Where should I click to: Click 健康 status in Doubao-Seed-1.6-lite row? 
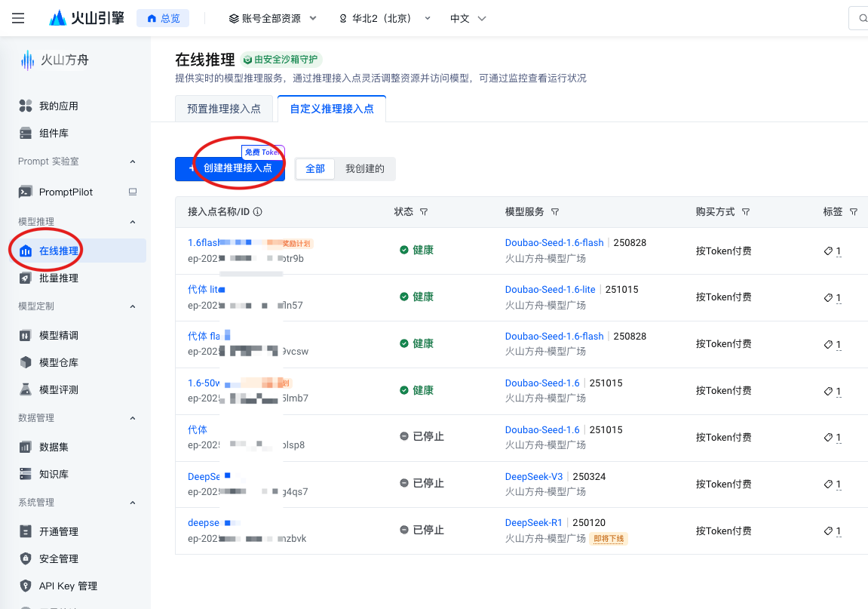[x=417, y=297]
